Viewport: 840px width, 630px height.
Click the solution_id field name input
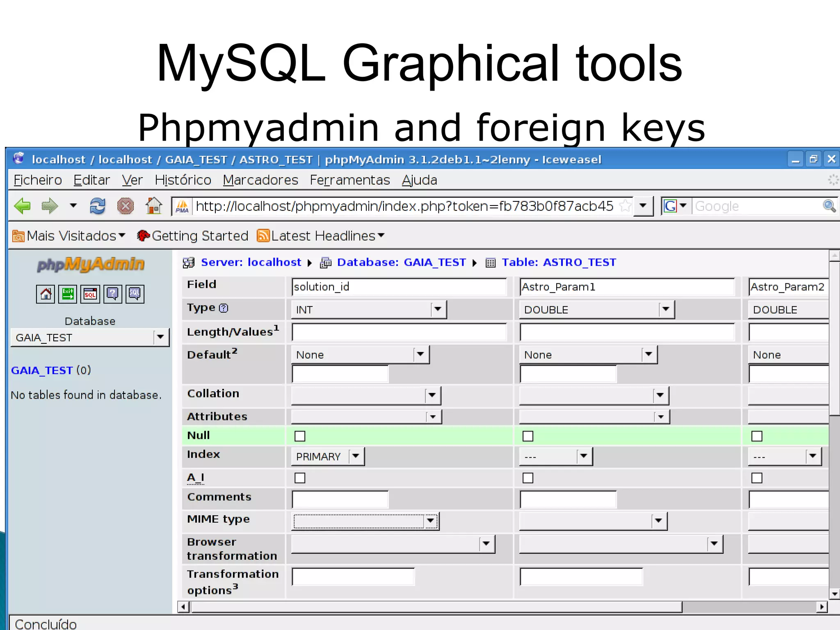coord(399,287)
